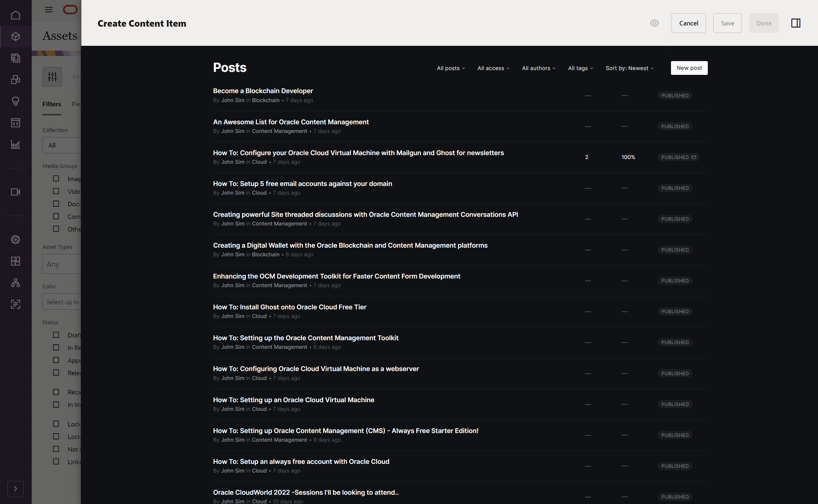The height and width of the screenshot is (504, 818).
Task: Check the Other media group checkbox
Action: (56, 229)
